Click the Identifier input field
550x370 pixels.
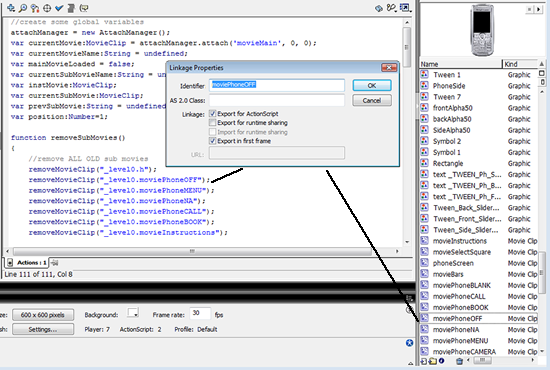277,85
